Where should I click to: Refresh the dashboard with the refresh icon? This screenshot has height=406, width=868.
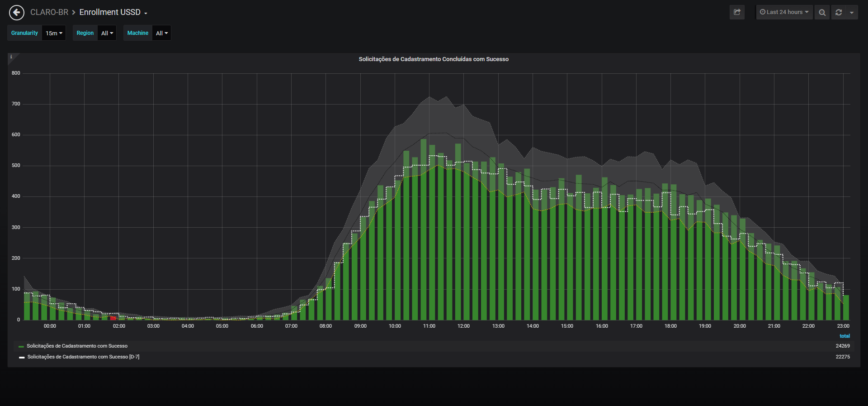(839, 12)
